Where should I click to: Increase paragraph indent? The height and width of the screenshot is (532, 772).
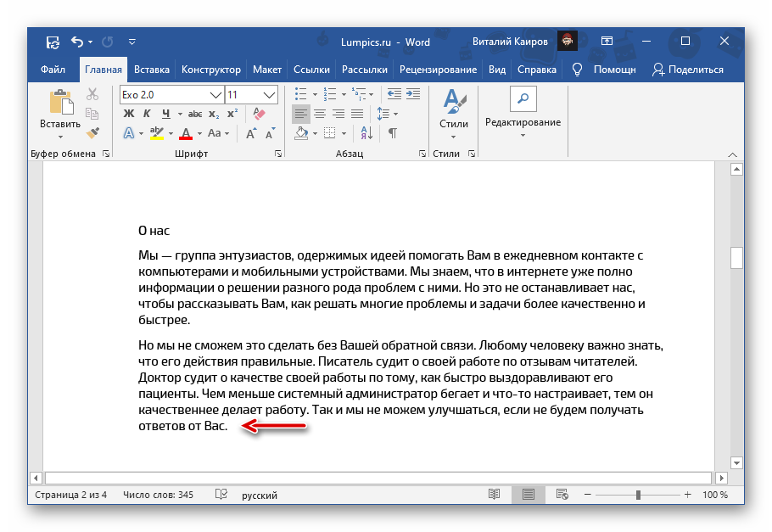pos(413,93)
